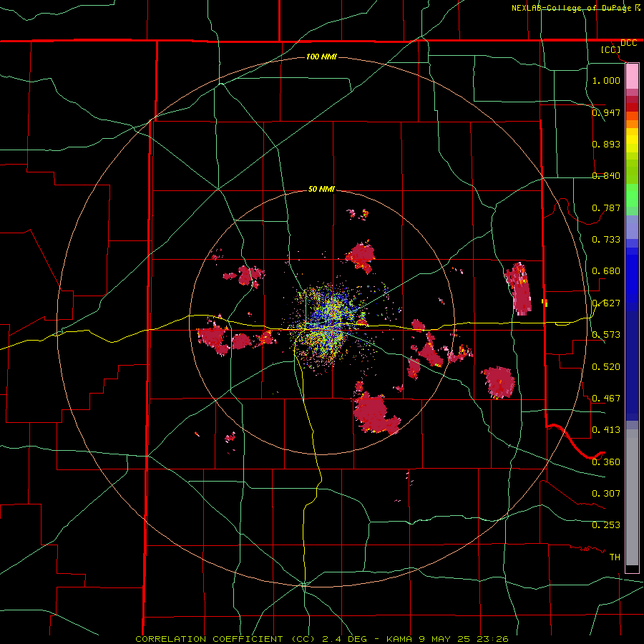Screen dimensions: 644x644
Task: Select the 0.360 scale value
Action: [x=606, y=462]
